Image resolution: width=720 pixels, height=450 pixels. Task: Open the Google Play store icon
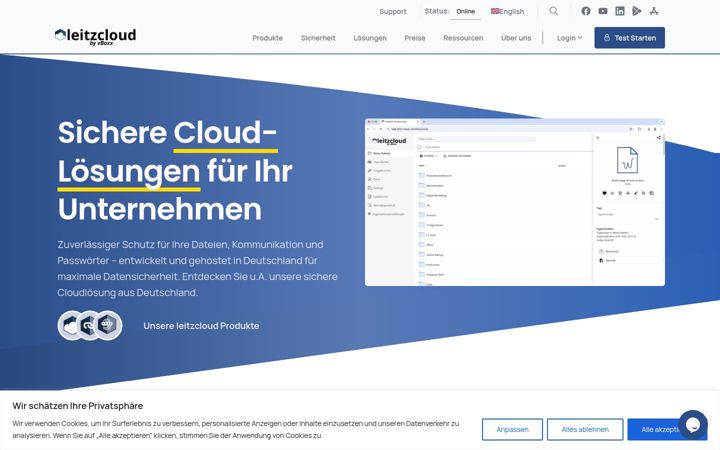click(x=636, y=11)
